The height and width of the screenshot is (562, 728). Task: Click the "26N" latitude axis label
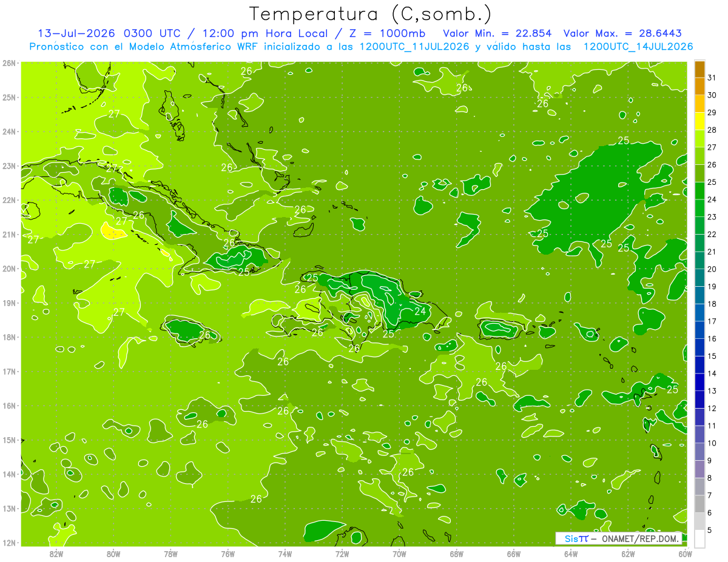point(9,63)
